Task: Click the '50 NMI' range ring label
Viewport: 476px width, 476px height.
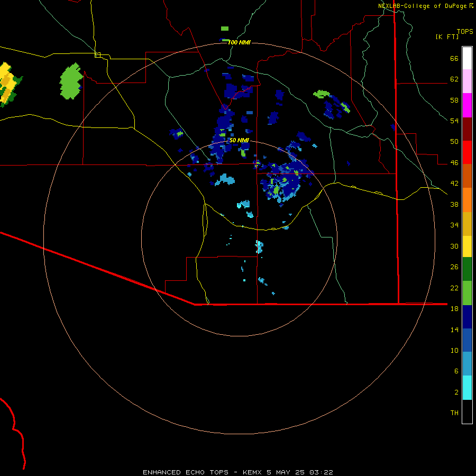Action: click(239, 140)
